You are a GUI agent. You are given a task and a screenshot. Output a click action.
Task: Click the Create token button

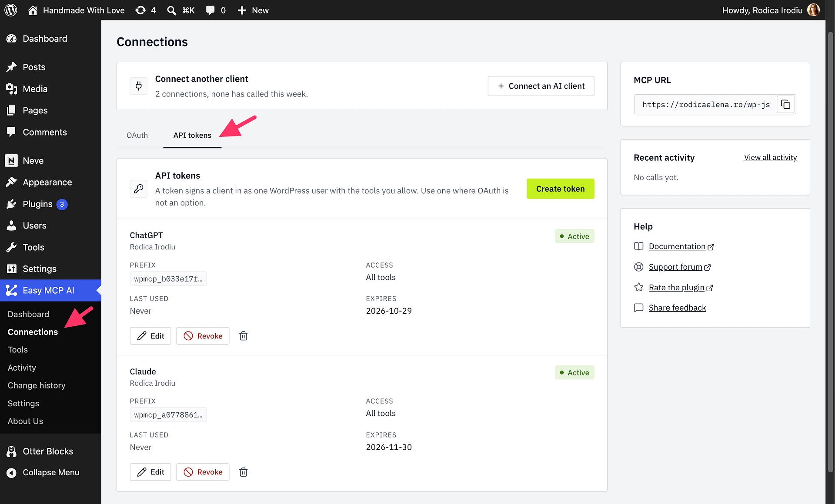pyautogui.click(x=560, y=189)
